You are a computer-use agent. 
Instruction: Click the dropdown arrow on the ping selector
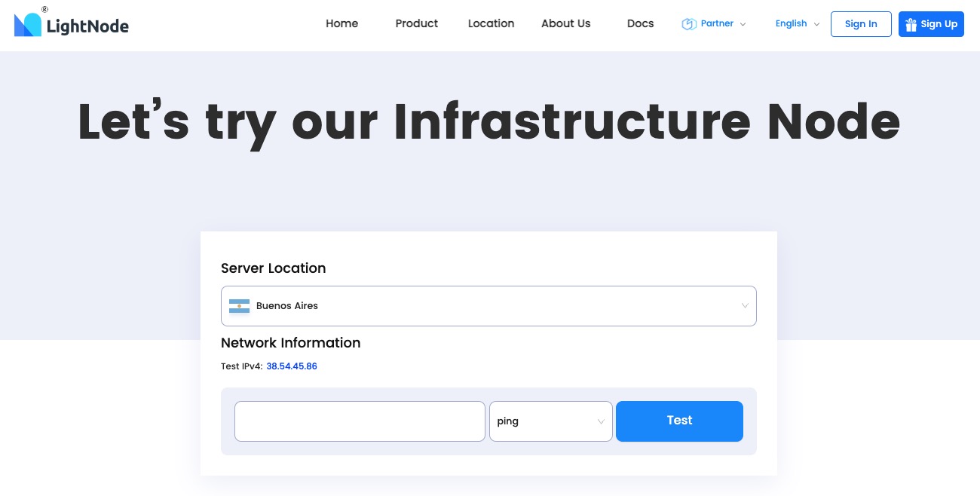pos(601,421)
